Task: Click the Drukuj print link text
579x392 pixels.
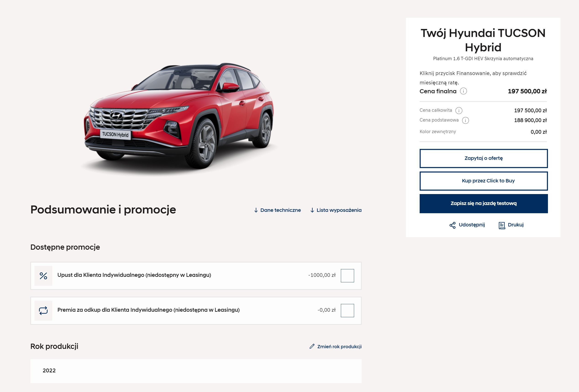Action: (516, 225)
